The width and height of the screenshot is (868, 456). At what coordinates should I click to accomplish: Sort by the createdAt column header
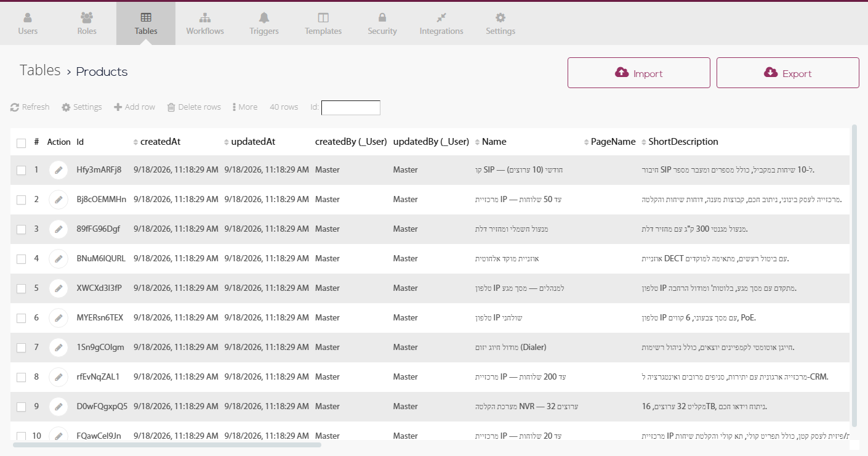pos(157,142)
